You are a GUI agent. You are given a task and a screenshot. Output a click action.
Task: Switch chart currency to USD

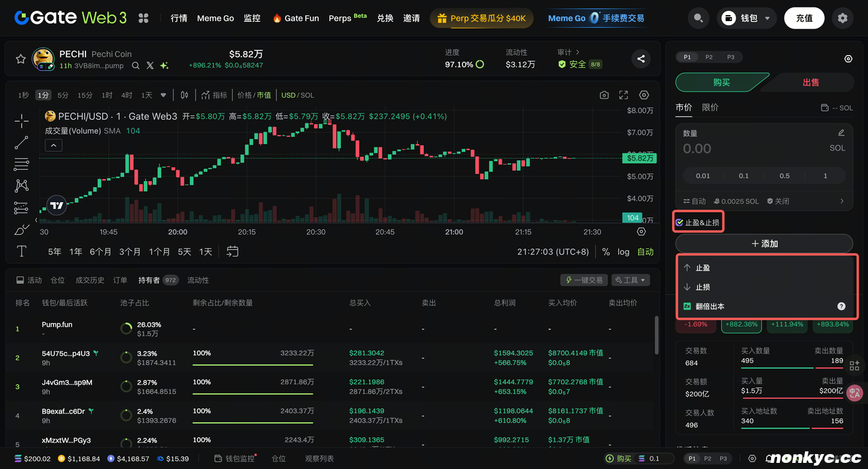288,95
